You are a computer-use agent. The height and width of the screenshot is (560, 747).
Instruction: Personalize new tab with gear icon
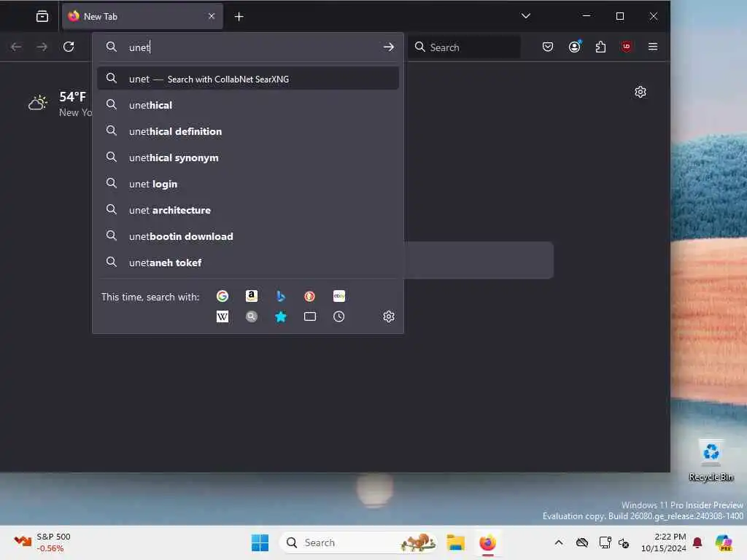click(x=640, y=92)
